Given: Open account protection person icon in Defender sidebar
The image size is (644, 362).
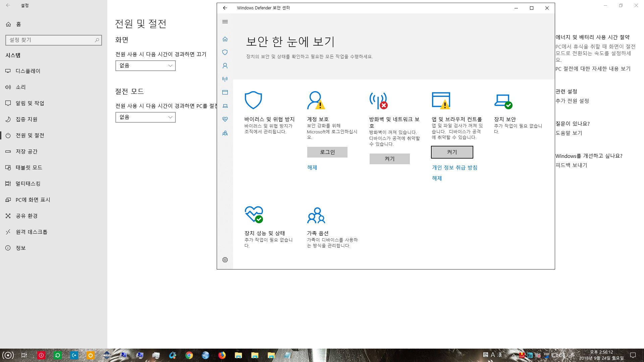Looking at the screenshot, I should click(x=225, y=66).
